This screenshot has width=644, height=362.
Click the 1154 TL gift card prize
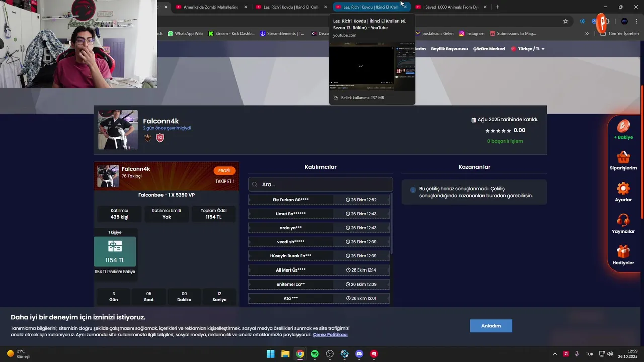[115, 251]
